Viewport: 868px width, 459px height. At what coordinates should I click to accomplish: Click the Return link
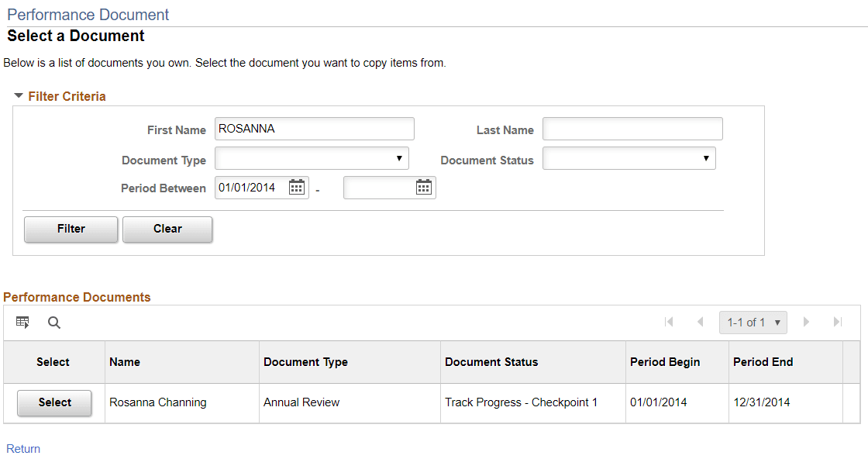tap(23, 448)
